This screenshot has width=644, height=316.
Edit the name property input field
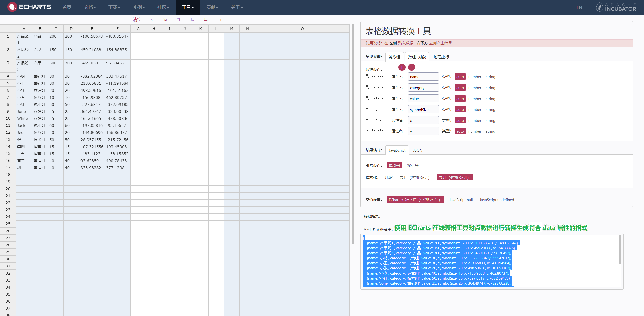click(x=423, y=77)
